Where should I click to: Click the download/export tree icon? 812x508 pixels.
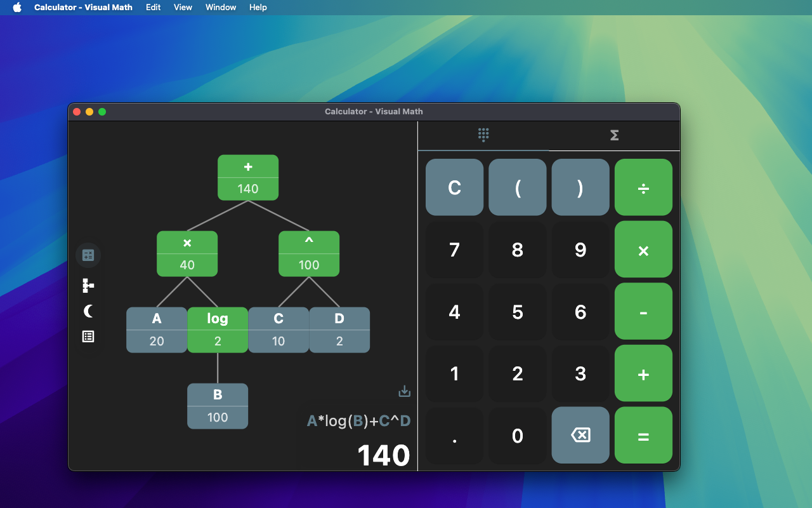tap(405, 391)
